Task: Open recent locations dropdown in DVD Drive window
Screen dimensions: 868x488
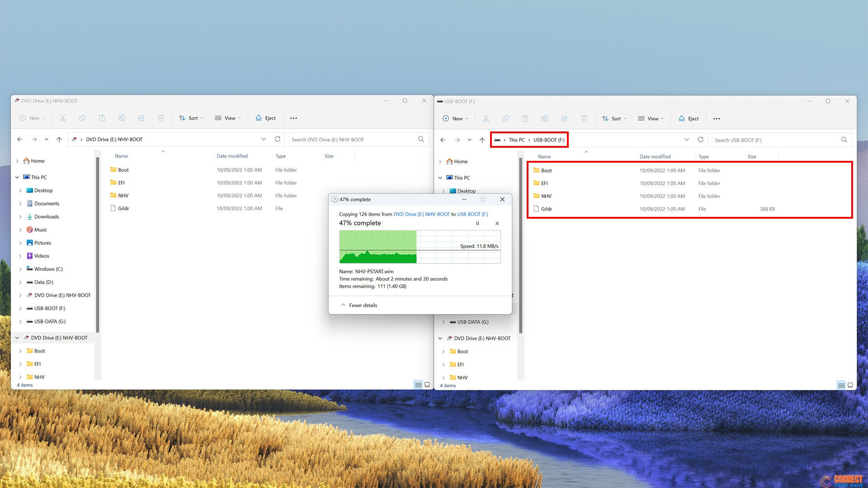Action: click(47, 139)
